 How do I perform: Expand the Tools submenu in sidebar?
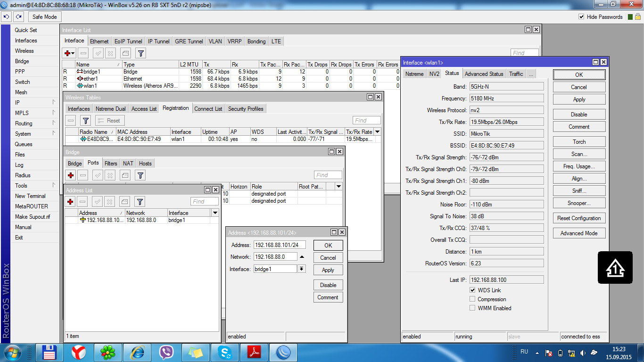coord(53,185)
